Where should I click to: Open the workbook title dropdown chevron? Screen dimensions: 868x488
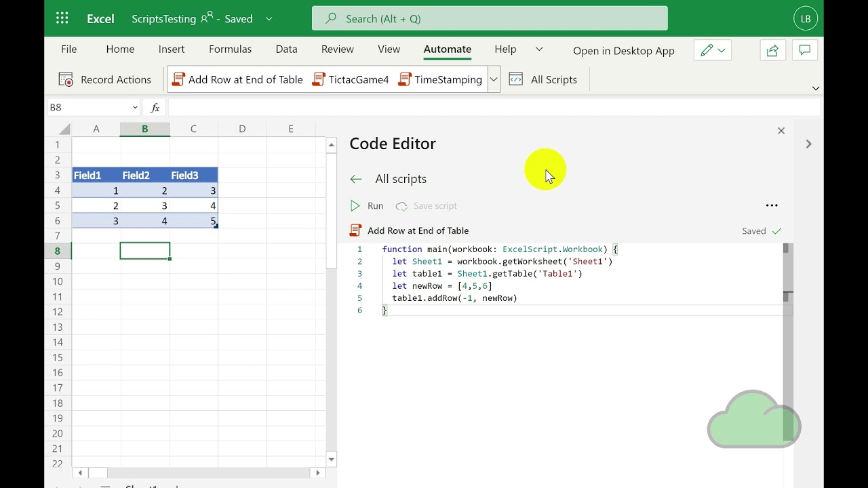pyautogui.click(x=269, y=19)
